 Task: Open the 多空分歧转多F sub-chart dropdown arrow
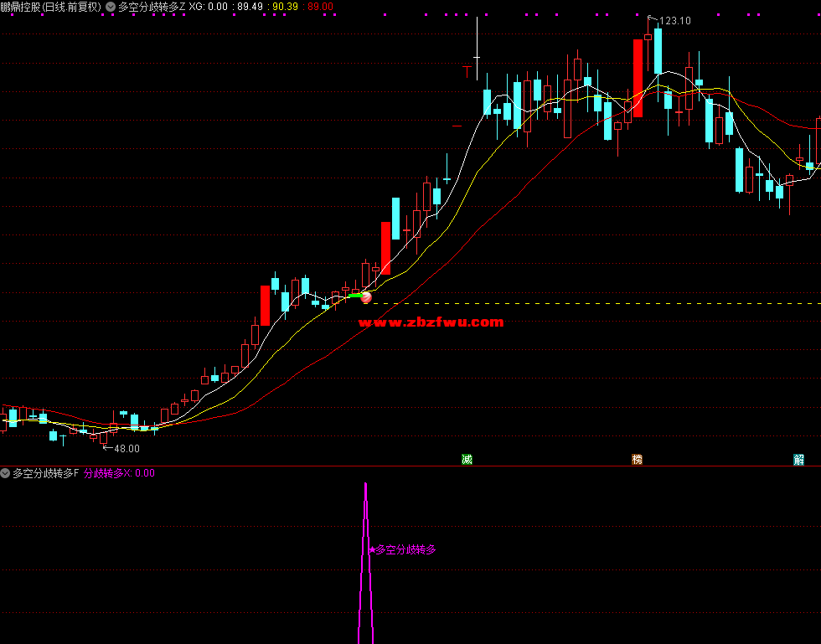click(x=5, y=473)
